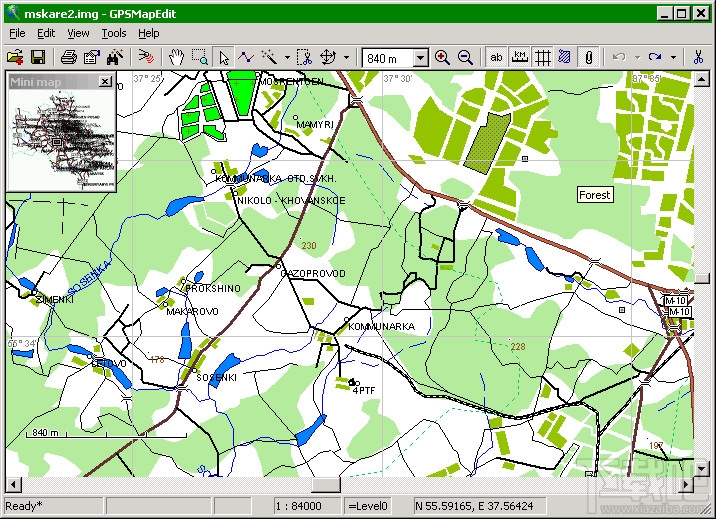Select the Trim map scissors tool
The image size is (716, 519).
pos(304,58)
